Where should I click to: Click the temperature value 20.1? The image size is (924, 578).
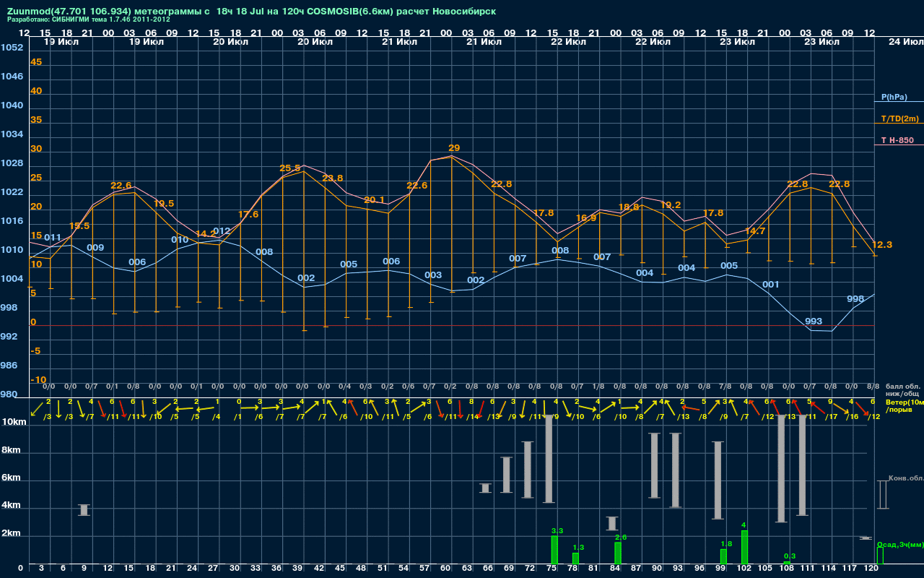374,200
